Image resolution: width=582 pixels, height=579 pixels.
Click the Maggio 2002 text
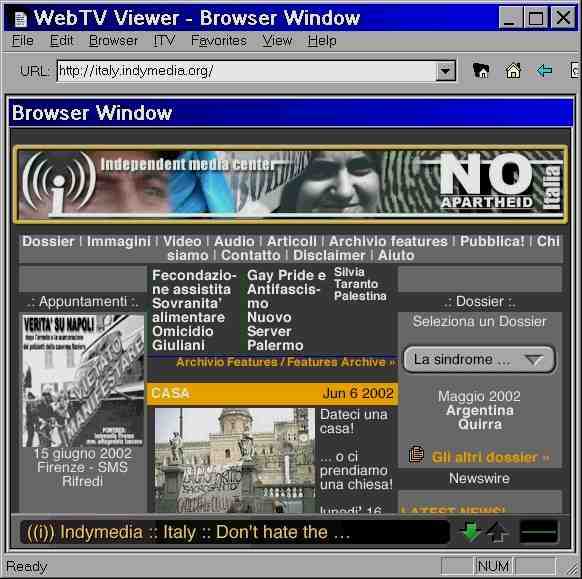point(479,396)
